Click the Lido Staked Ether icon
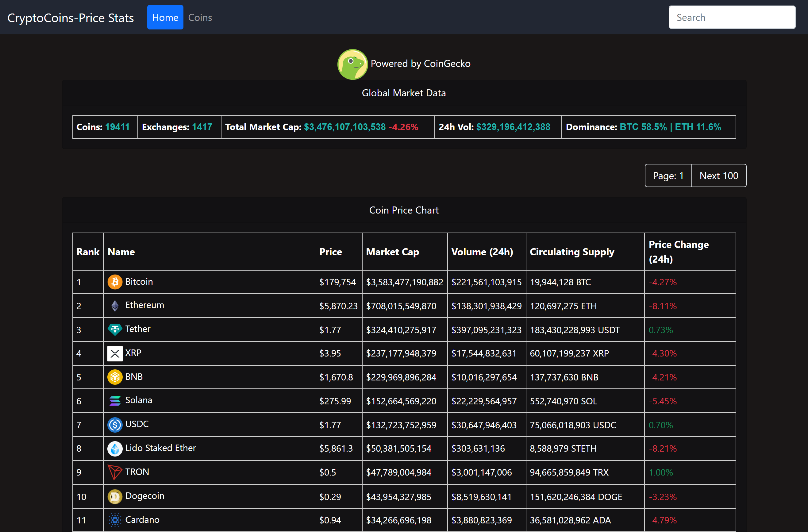808x532 pixels. (x=115, y=448)
